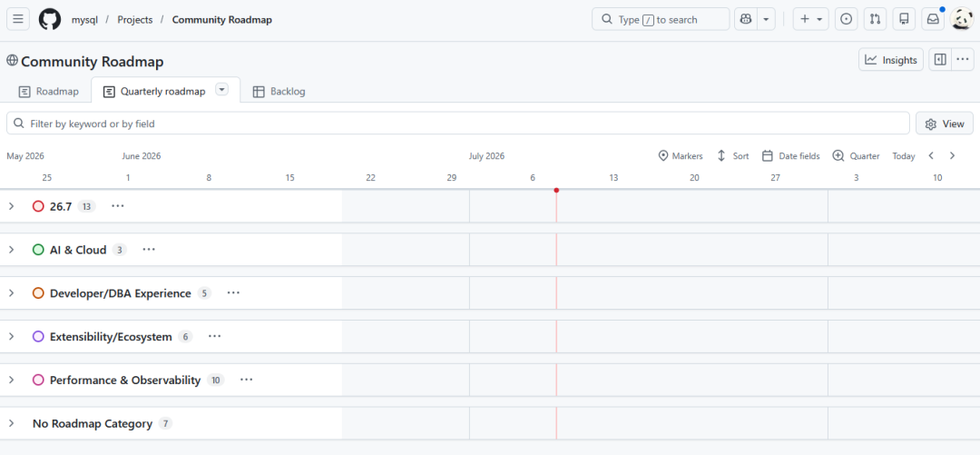Select the Quarterly roadmap tab
Image resolution: width=980 pixels, height=455 pixels.
click(x=154, y=92)
